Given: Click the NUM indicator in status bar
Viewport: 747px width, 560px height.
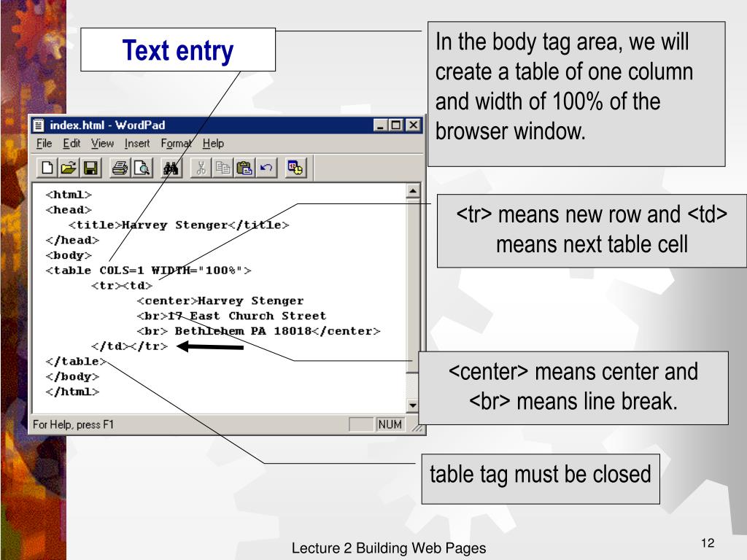Looking at the screenshot, I should pos(390,424).
